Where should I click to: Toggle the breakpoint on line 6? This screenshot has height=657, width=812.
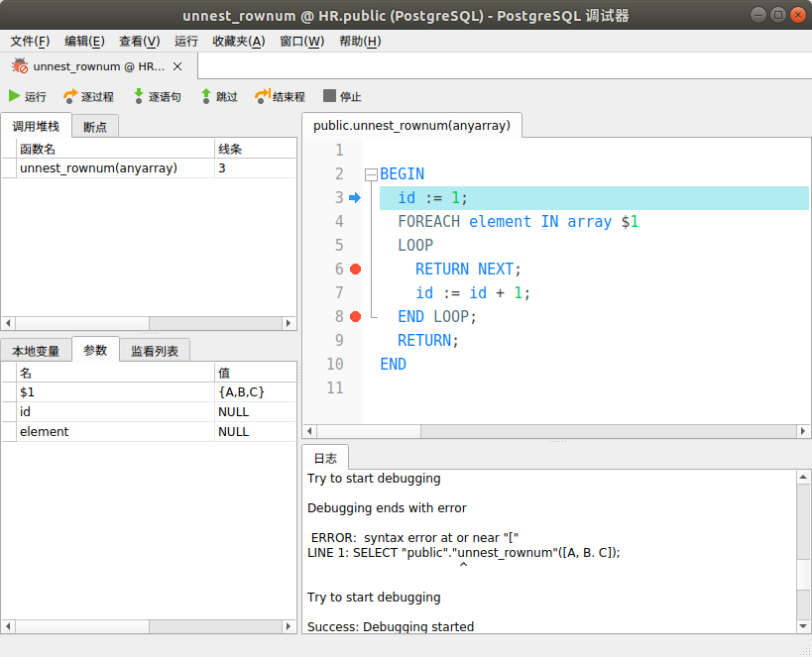355,269
